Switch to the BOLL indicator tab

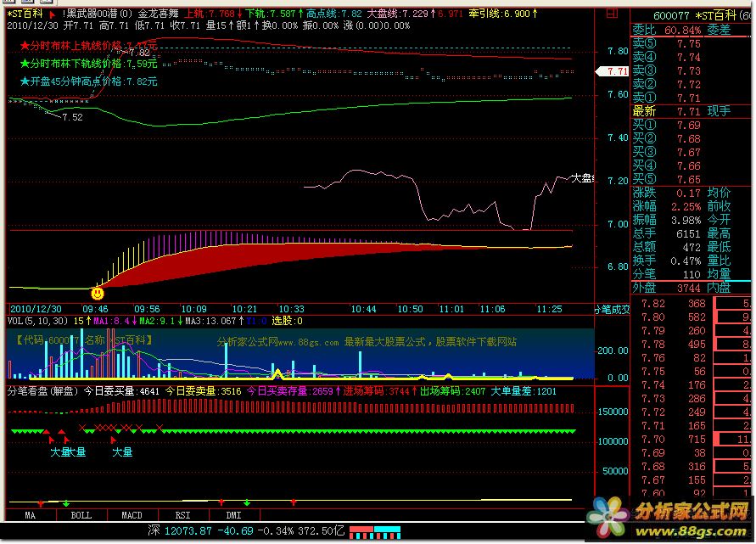click(81, 515)
